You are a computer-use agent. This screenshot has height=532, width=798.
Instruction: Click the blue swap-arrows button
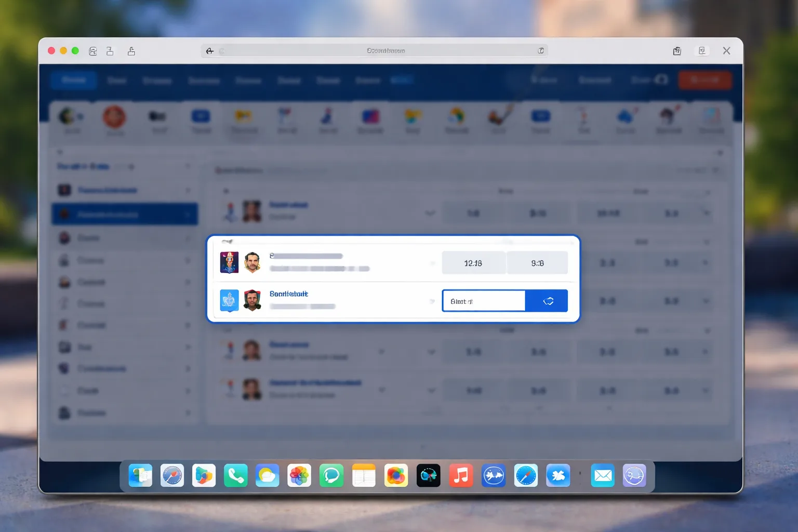(547, 301)
